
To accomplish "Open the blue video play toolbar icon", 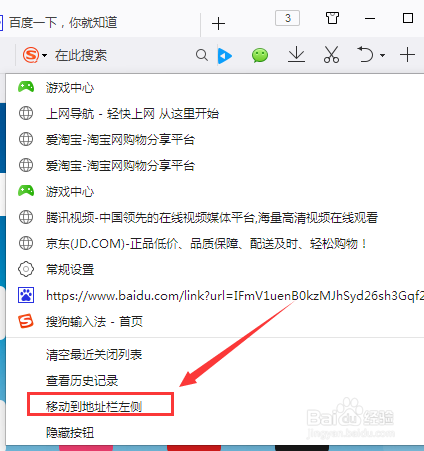I will 225,56.
